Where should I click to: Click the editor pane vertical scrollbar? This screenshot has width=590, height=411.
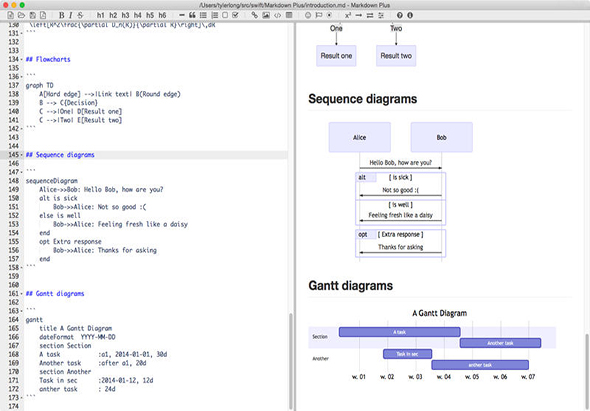tap(290, 361)
